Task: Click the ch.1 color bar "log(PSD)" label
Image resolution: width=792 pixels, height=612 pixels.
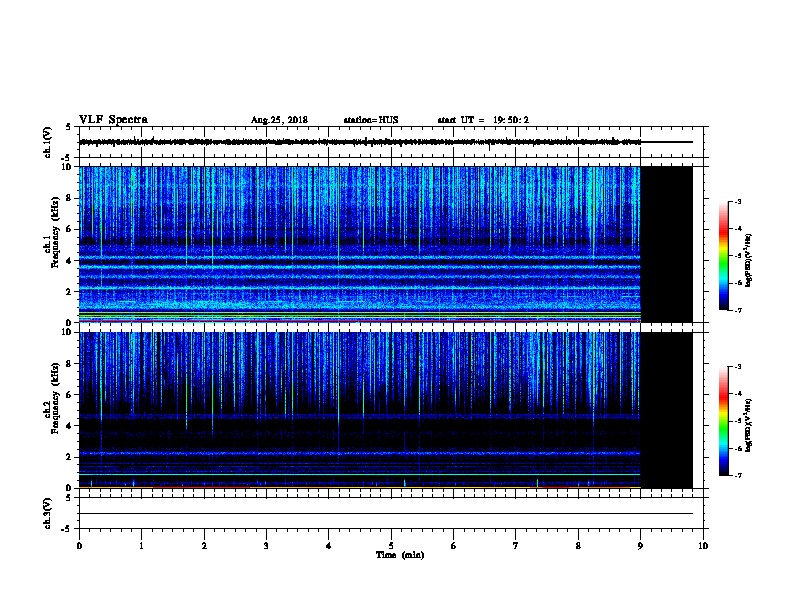Action: pyautogui.click(x=749, y=260)
